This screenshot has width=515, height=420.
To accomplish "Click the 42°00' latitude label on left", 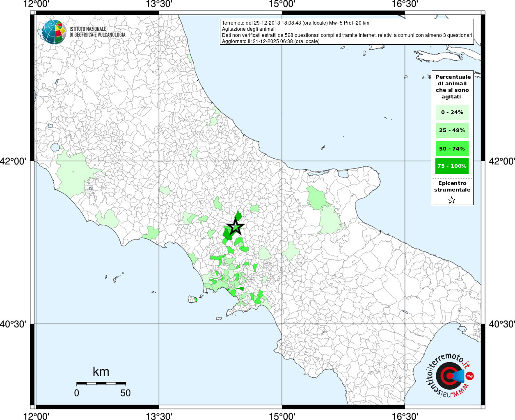I will click(x=14, y=161).
